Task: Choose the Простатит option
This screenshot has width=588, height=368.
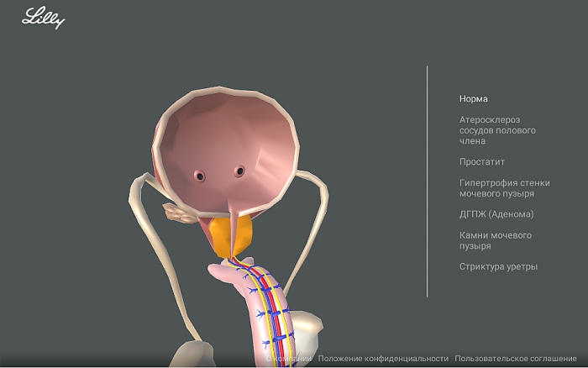Action: [x=482, y=162]
